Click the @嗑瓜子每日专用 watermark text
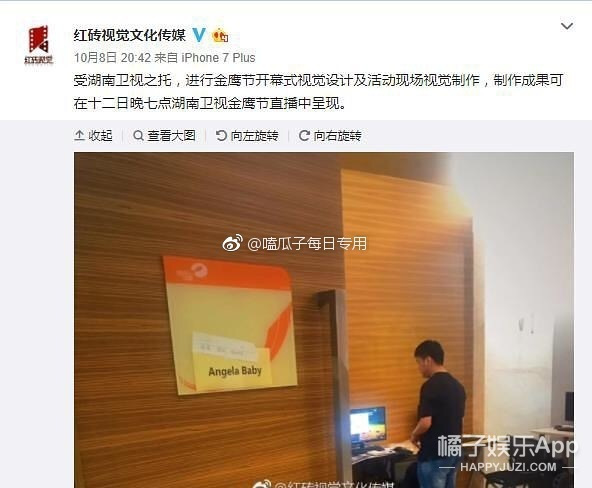This screenshot has height=488, width=592. click(x=307, y=243)
